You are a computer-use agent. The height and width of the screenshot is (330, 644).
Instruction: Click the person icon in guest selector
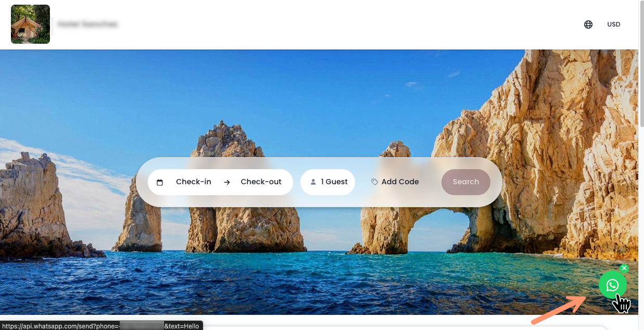313,182
